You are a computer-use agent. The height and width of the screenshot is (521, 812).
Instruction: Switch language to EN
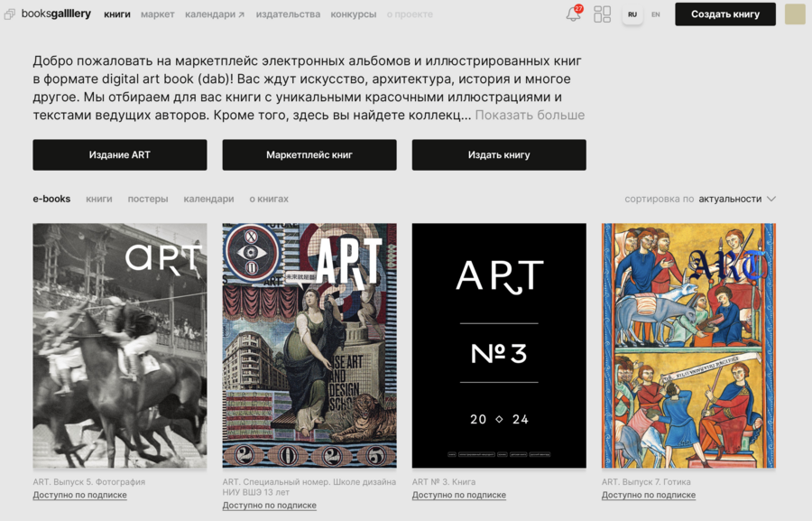click(x=656, y=14)
